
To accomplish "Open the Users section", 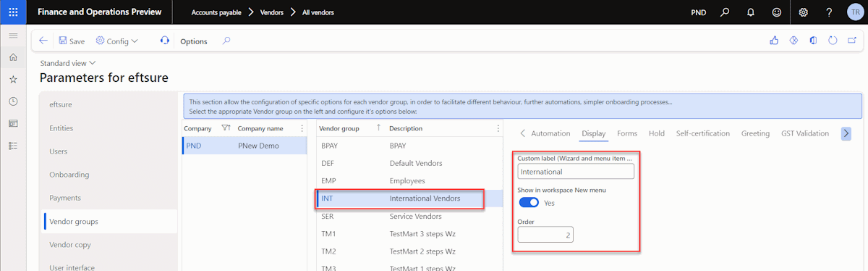I will [108, 151].
